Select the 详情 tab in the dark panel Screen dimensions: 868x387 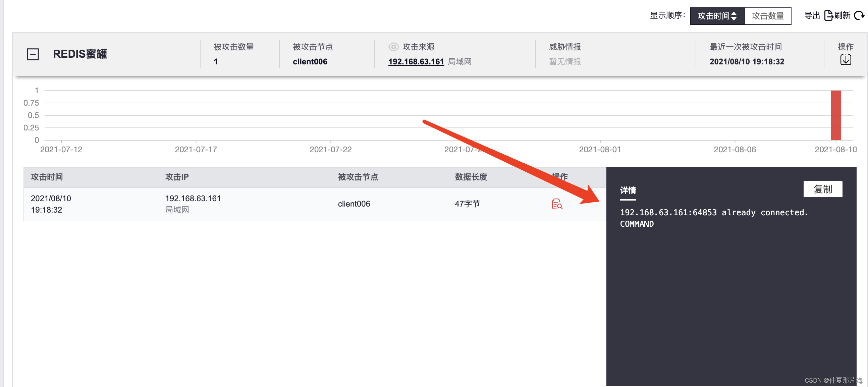click(x=628, y=190)
